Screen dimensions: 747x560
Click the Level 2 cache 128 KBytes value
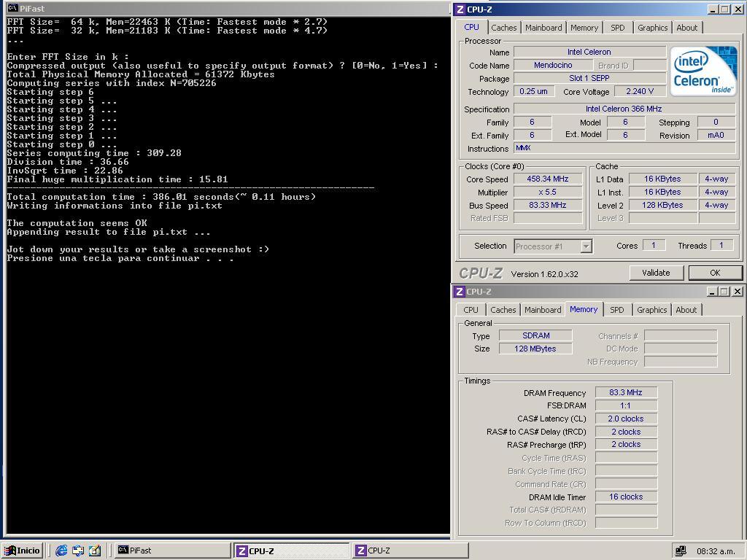662,205
